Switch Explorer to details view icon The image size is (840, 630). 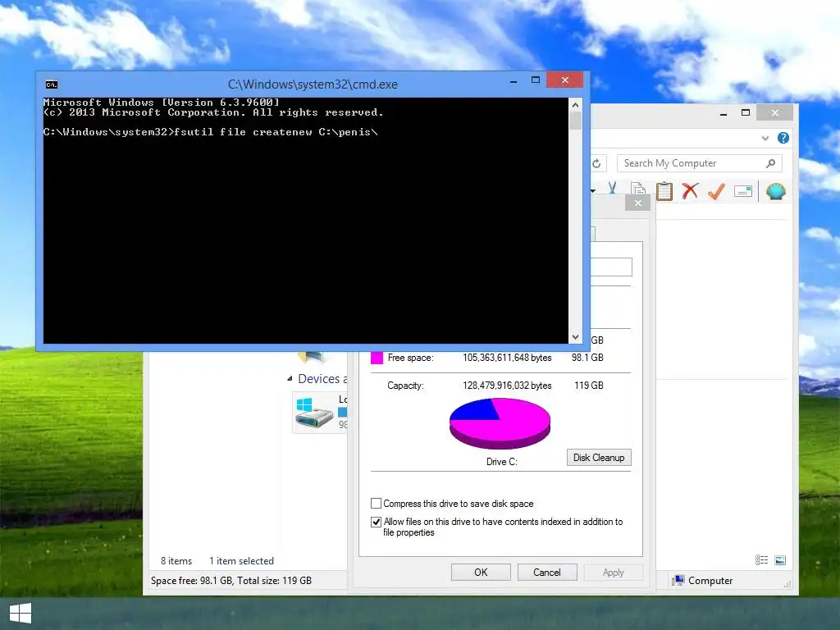pos(761,559)
